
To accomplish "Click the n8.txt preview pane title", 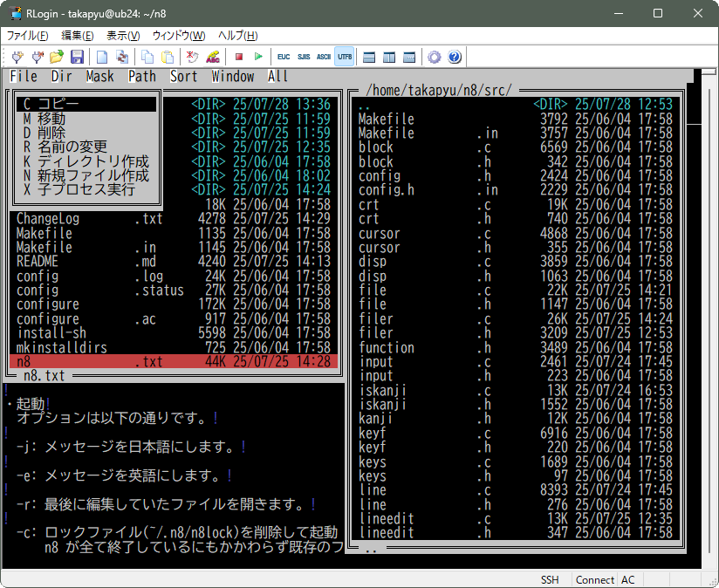I will 44,376.
